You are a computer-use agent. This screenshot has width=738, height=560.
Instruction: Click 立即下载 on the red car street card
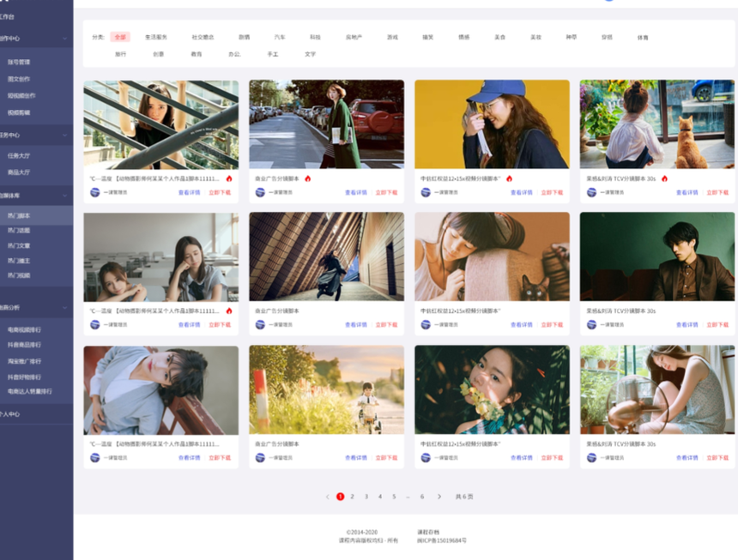(386, 192)
